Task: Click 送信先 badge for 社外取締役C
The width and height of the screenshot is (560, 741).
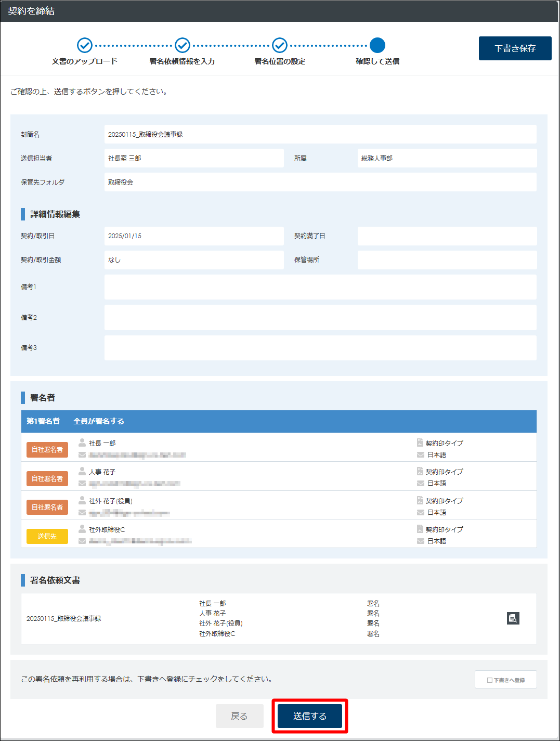Action: 47,536
